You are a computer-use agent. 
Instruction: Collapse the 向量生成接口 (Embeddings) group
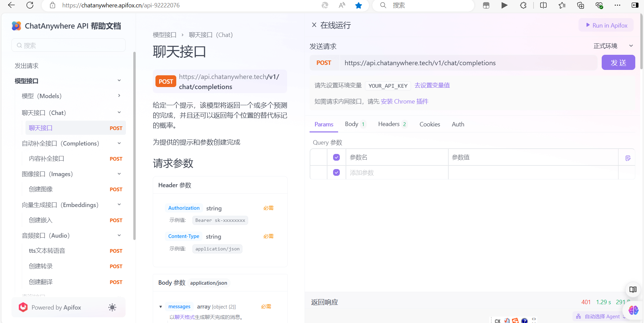click(x=119, y=204)
